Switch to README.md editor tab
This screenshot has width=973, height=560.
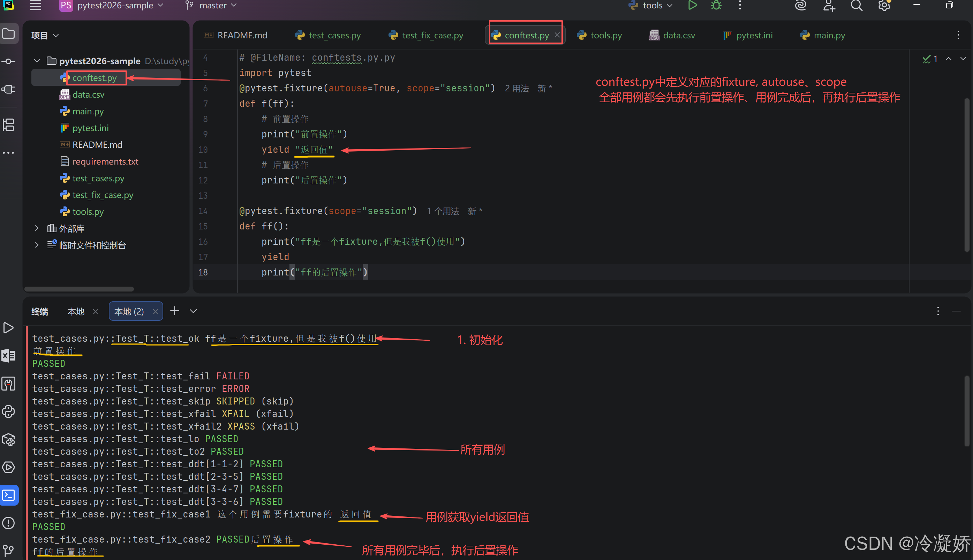click(x=235, y=35)
